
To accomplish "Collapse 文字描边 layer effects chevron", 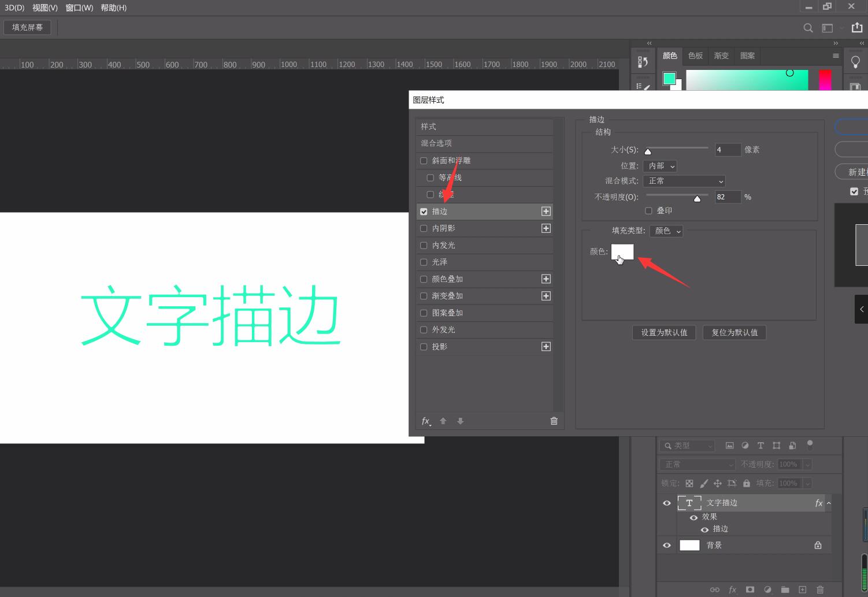I will tap(829, 503).
